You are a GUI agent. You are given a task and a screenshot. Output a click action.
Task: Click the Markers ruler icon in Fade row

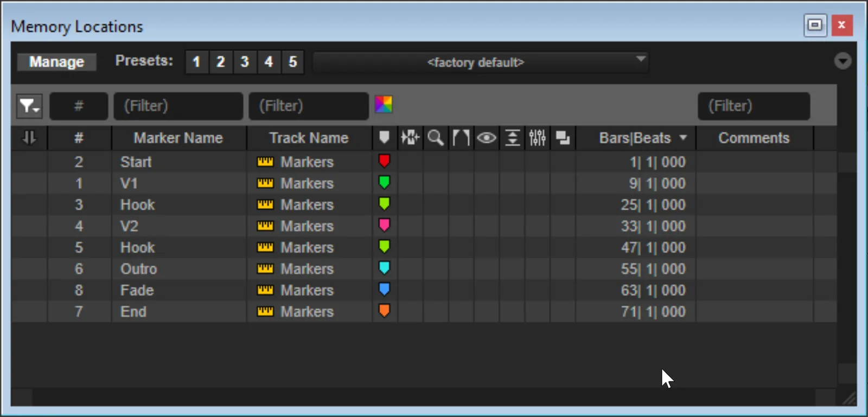(265, 290)
